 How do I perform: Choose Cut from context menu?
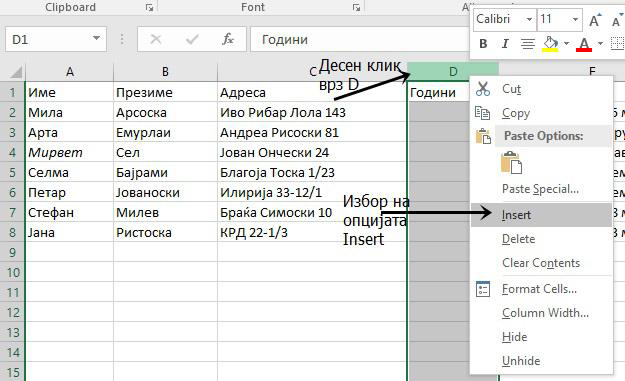(x=541, y=89)
